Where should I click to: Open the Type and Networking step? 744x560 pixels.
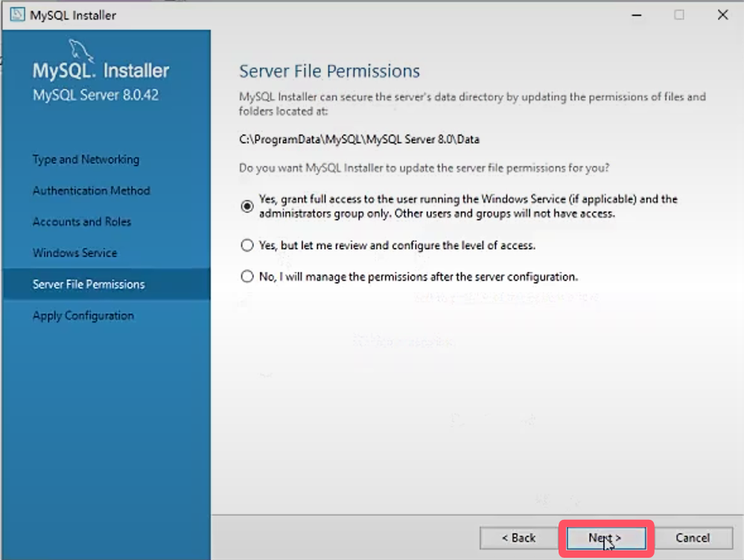(x=86, y=159)
